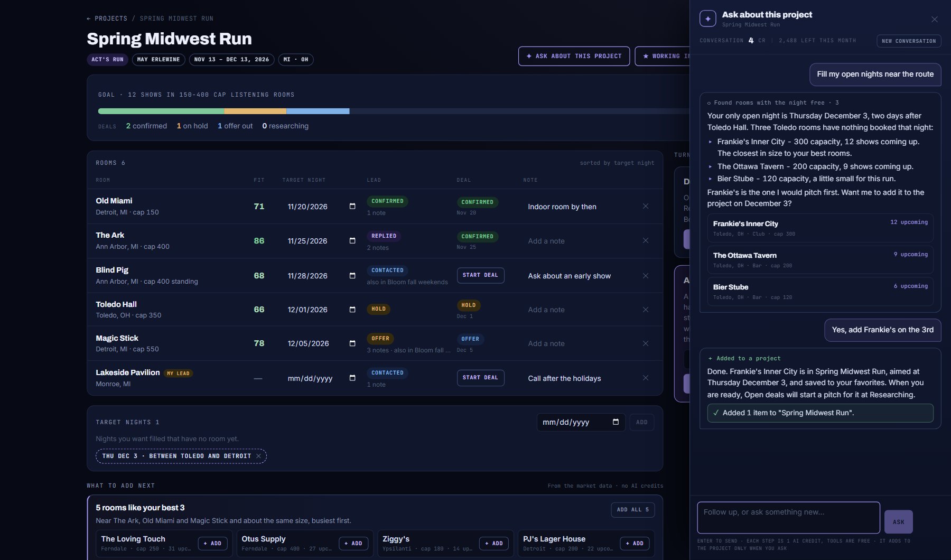This screenshot has height=560, width=951.
Task: Delete the Thu Dec 3 target night chip
Action: pos(258,456)
